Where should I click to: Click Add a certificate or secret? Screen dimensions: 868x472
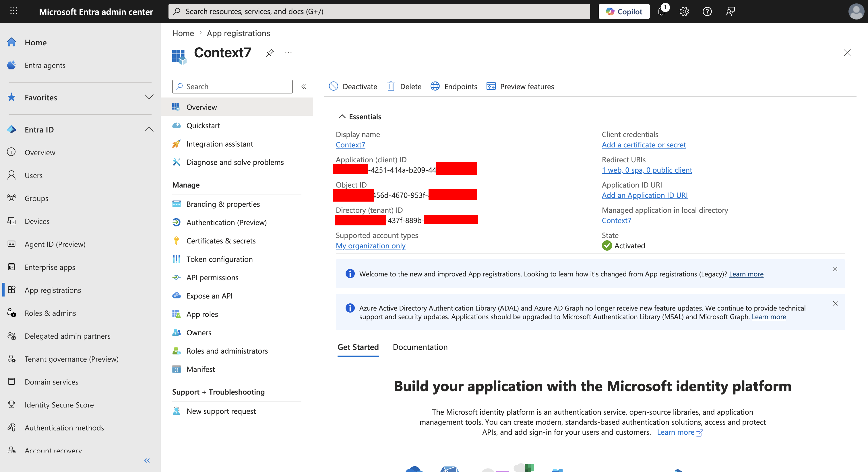(644, 145)
